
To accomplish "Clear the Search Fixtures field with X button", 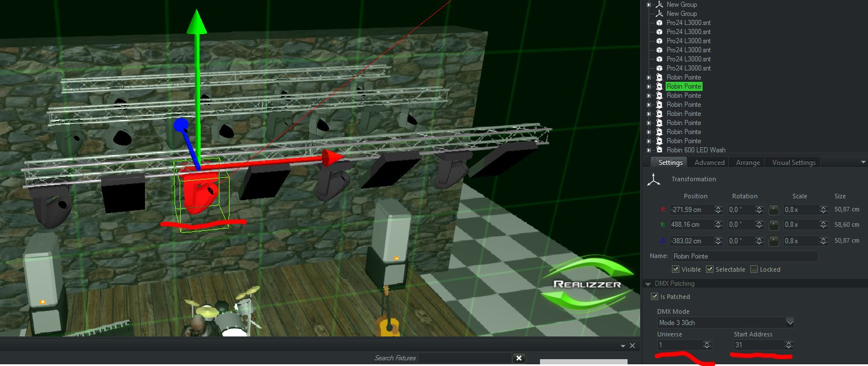I will pyautogui.click(x=518, y=358).
